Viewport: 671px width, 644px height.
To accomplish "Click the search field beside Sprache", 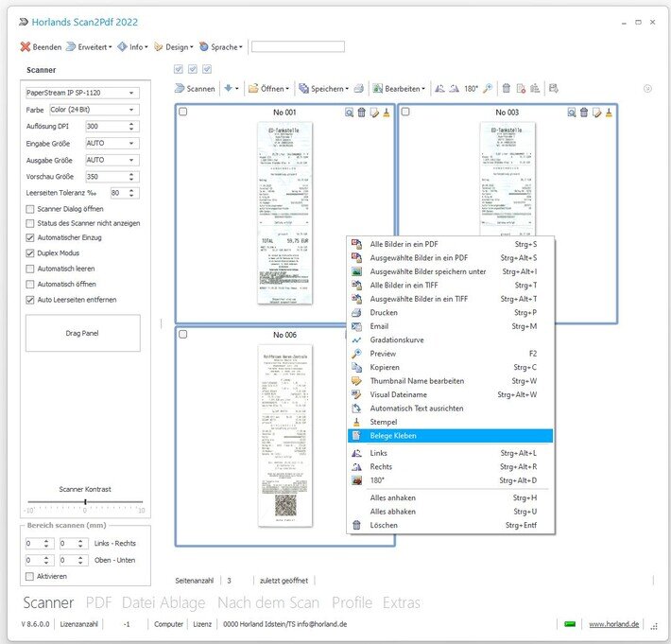I will (298, 46).
